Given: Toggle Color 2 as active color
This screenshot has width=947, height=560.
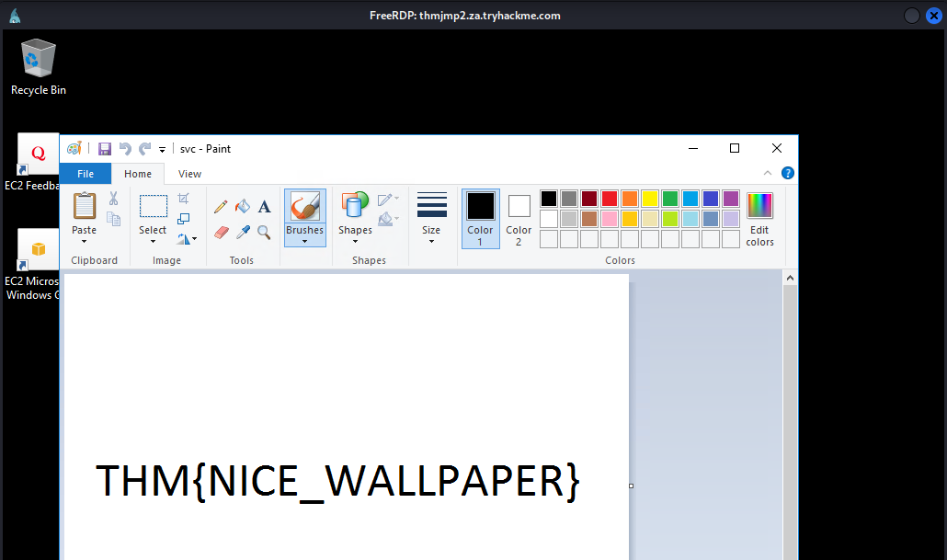Looking at the screenshot, I should pos(519,219).
